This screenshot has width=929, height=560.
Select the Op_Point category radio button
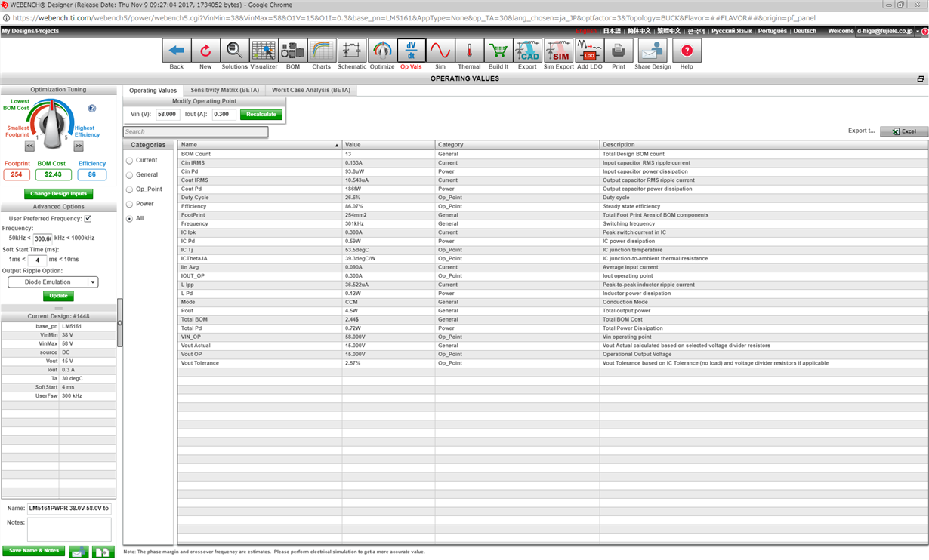tap(129, 189)
